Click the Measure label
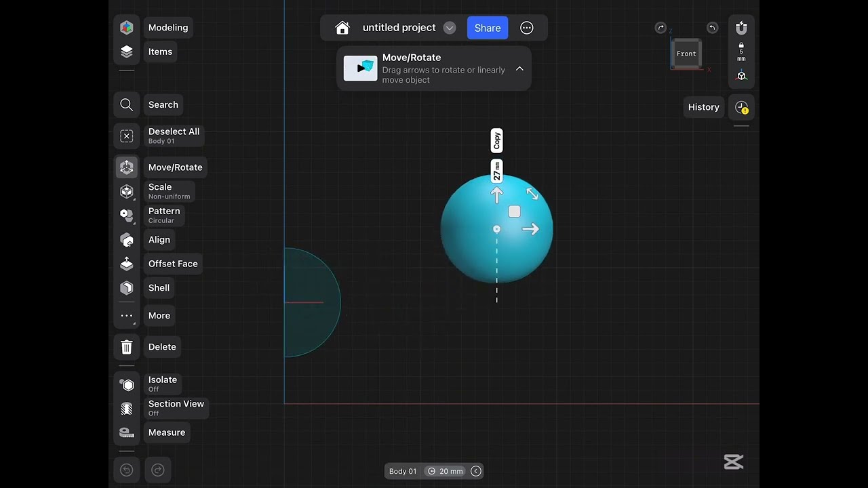Image resolution: width=868 pixels, height=488 pixels. click(166, 432)
